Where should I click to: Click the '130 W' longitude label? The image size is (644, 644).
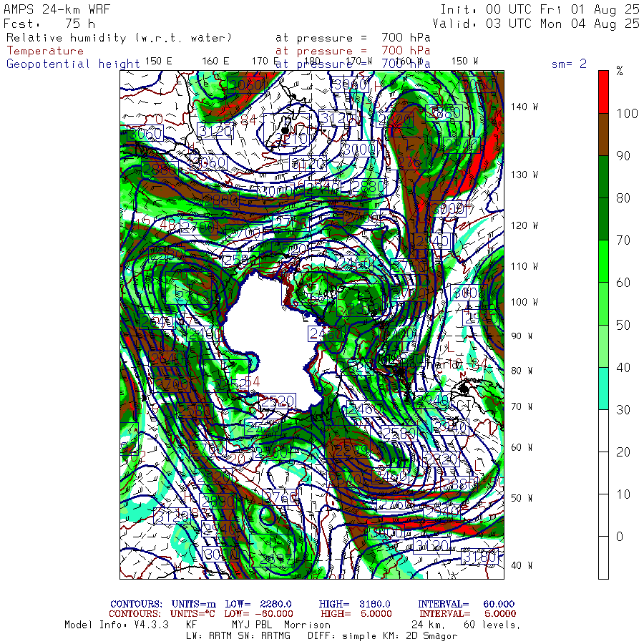pos(525,175)
